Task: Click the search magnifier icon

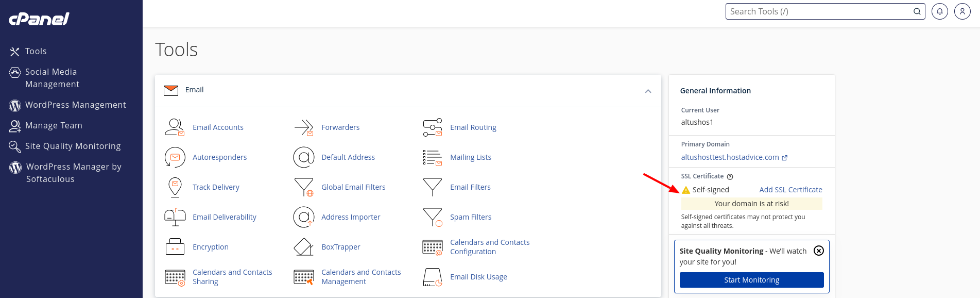Action: (917, 11)
